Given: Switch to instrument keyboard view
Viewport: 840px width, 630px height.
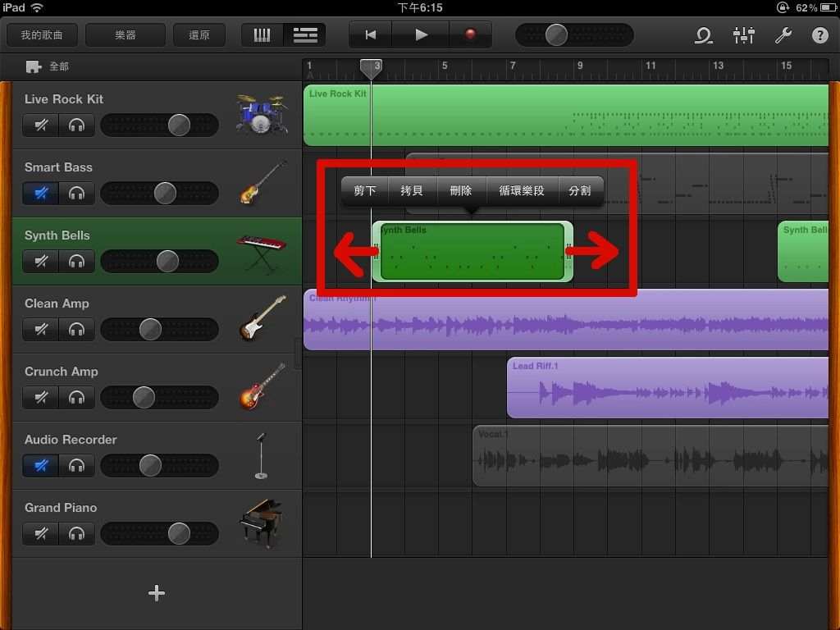Looking at the screenshot, I should pyautogui.click(x=262, y=35).
